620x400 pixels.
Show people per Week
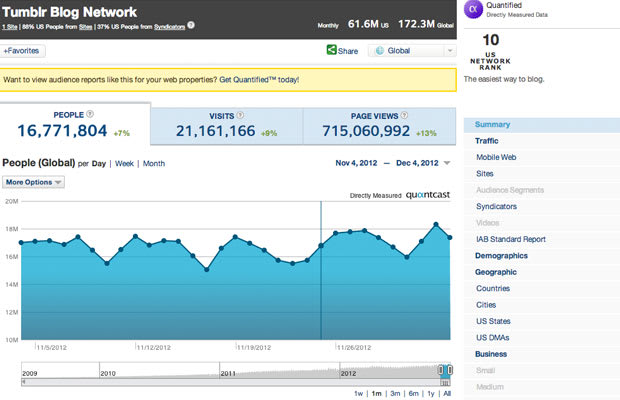click(x=124, y=164)
